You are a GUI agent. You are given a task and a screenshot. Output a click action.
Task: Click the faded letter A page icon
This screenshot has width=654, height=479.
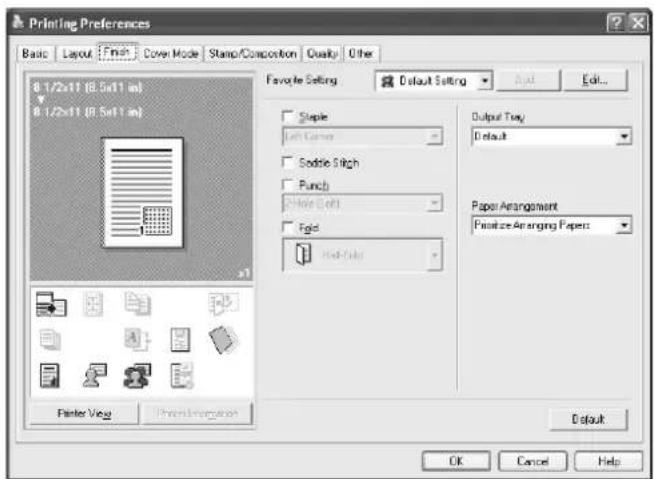pos(137,339)
